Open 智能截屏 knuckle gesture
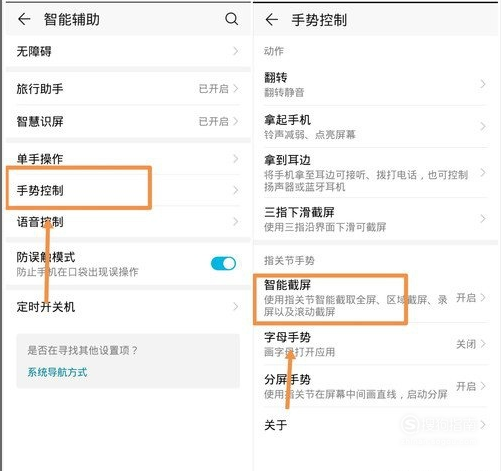Image resolution: width=501 pixels, height=471 pixels. [x=375, y=298]
